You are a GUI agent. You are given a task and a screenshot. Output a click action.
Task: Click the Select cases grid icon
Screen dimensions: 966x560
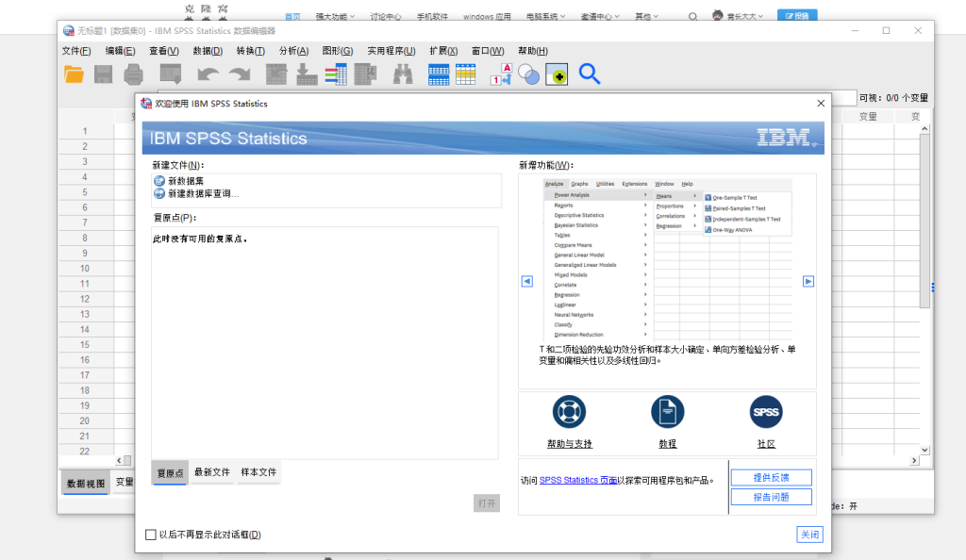tap(466, 74)
